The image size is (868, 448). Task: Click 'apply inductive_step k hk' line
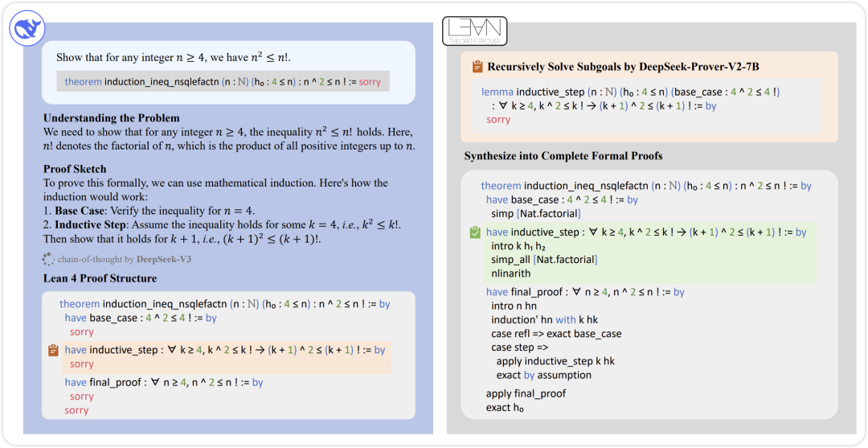[556, 361]
